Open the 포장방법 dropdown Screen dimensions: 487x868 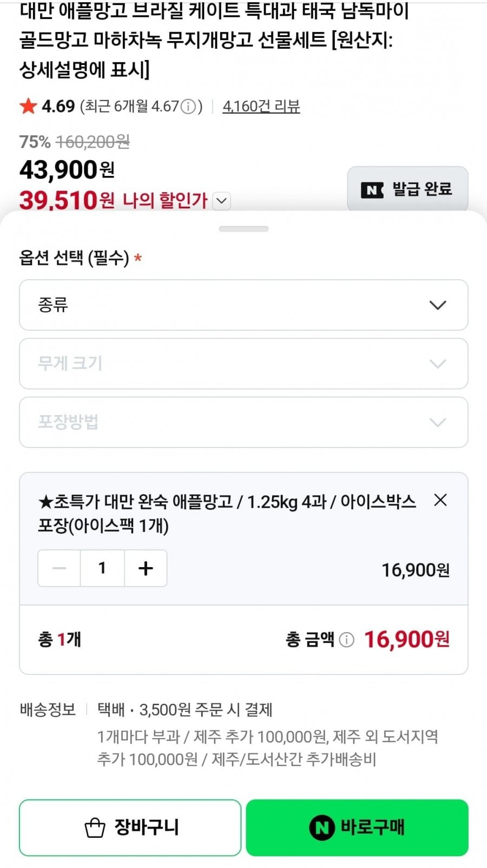[x=243, y=422]
